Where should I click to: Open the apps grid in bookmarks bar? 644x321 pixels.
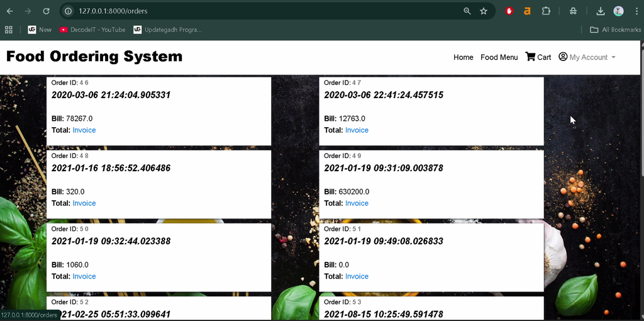[9, 30]
